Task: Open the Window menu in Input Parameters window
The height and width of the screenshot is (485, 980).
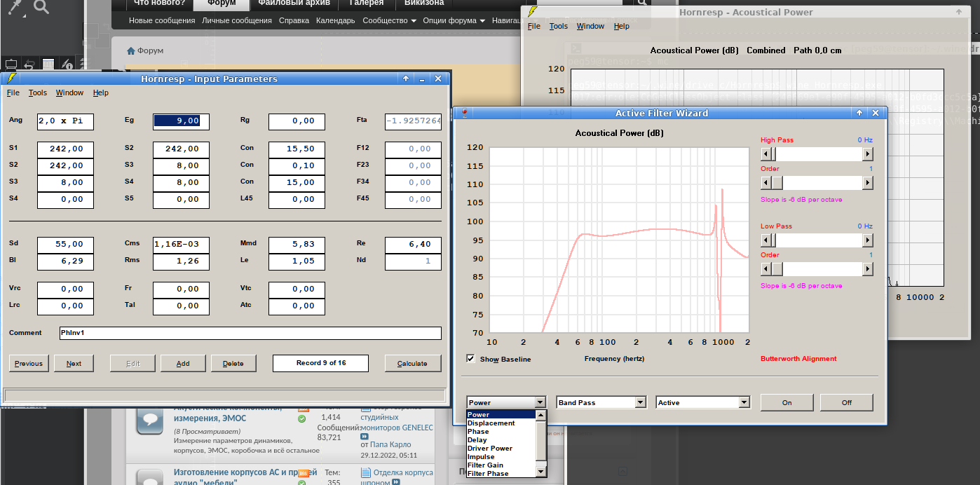Action: pyautogui.click(x=69, y=93)
